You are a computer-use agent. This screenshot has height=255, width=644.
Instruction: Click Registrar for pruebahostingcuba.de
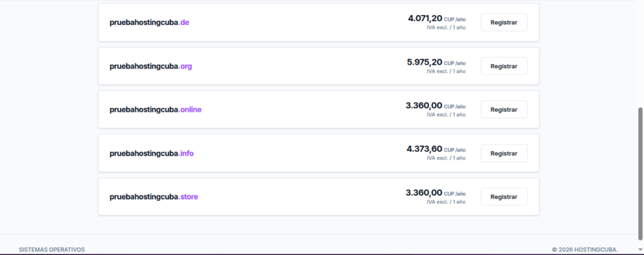click(x=504, y=22)
